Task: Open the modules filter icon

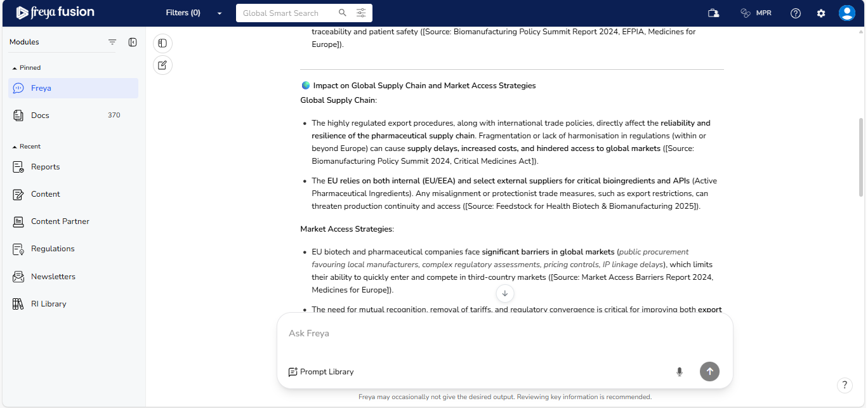Action: click(x=112, y=42)
